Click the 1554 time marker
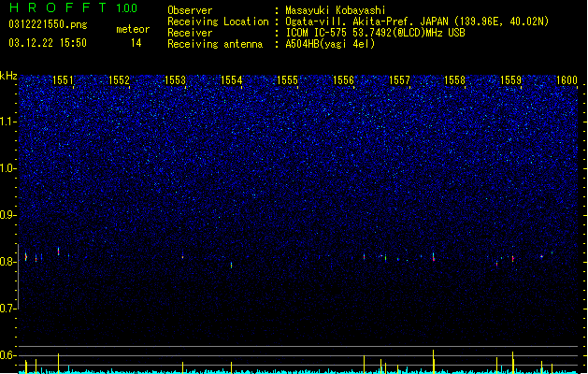This screenshot has height=374, width=588. point(232,80)
